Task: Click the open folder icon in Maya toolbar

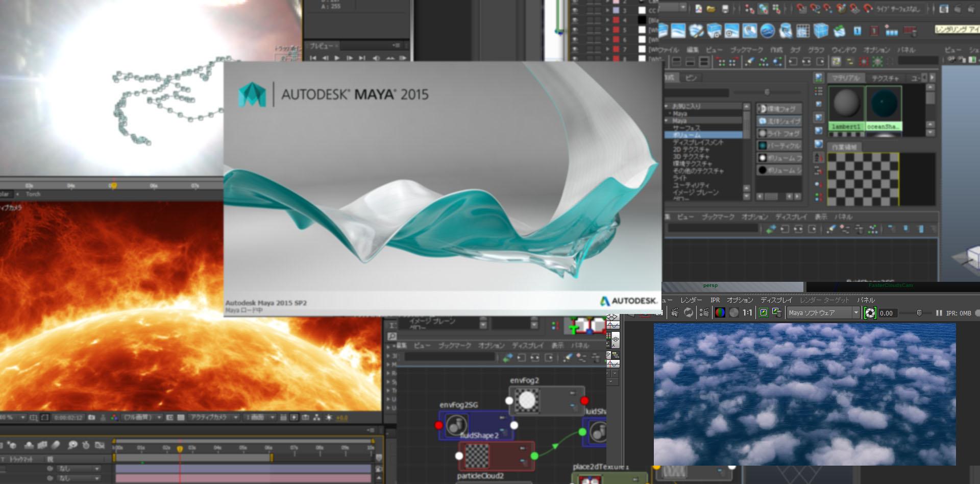Action: (x=710, y=9)
